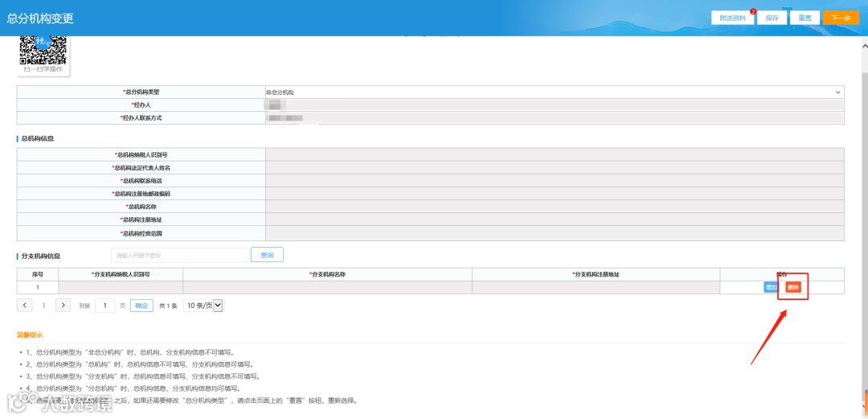
Task: Click the 总机构联系电话 field
Action: click(x=555, y=181)
